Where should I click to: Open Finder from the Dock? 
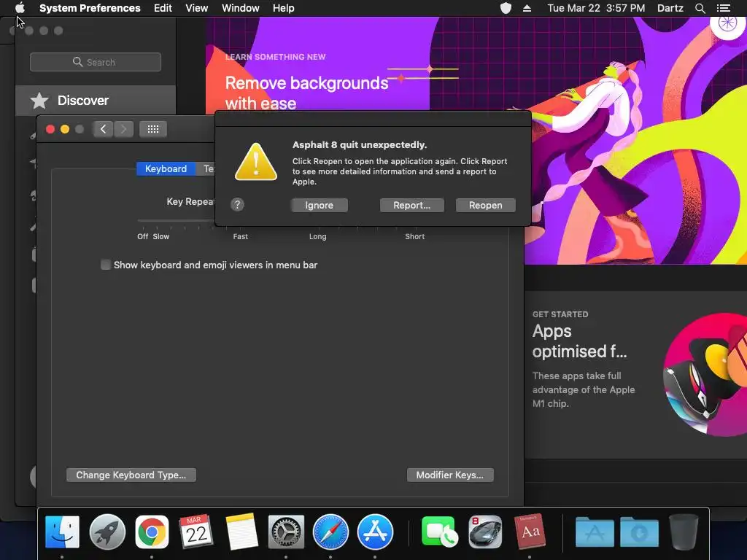pos(62,532)
